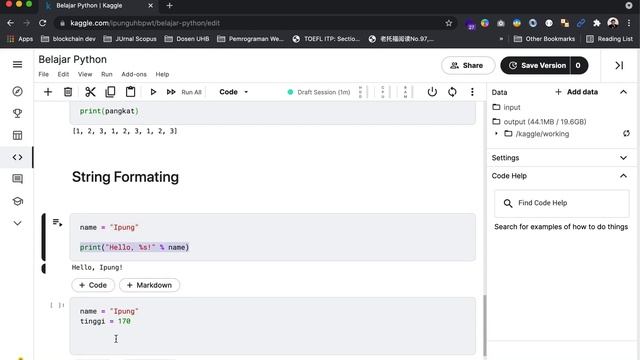Open browser extensions puzzle icon
This screenshot has width=640, height=360.
click(596, 23)
